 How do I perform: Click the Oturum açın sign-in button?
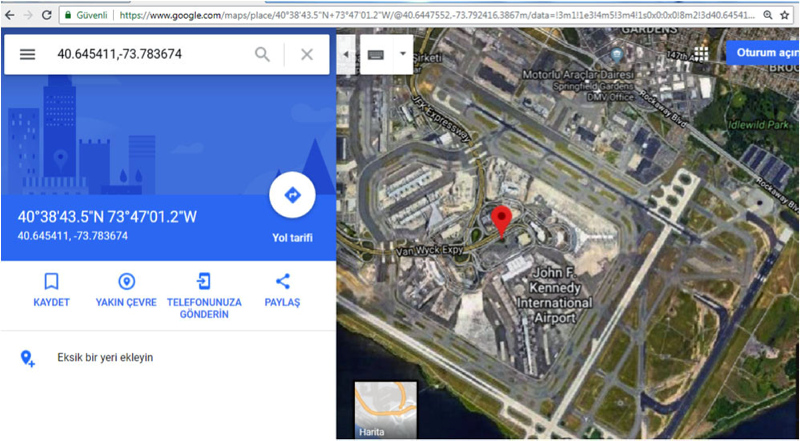coord(763,53)
